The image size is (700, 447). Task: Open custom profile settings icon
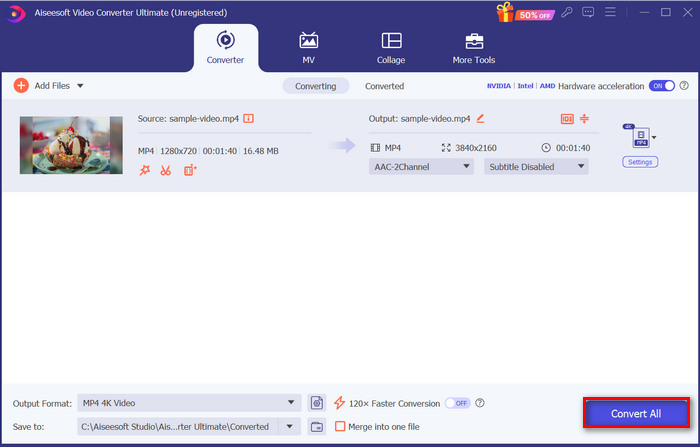pyautogui.click(x=317, y=403)
